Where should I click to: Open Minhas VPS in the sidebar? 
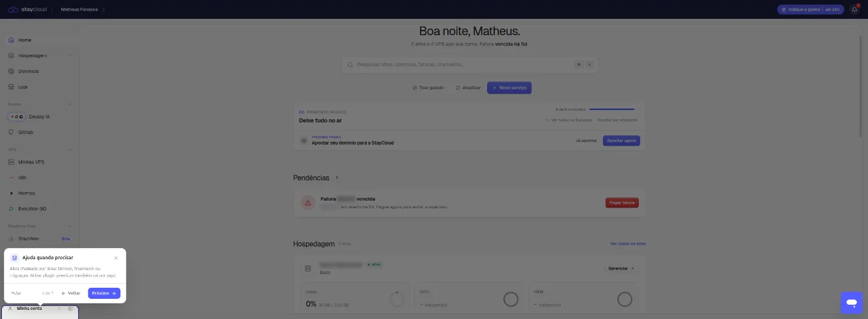[40, 162]
